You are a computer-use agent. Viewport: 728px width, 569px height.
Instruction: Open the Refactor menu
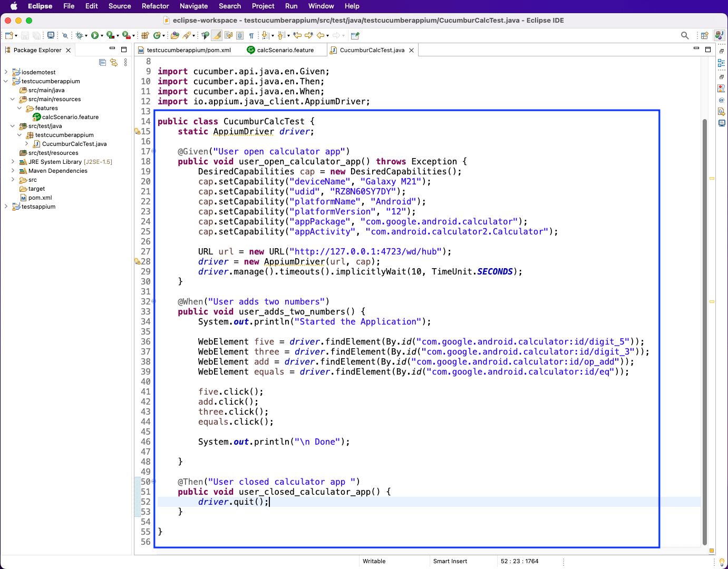click(x=155, y=6)
